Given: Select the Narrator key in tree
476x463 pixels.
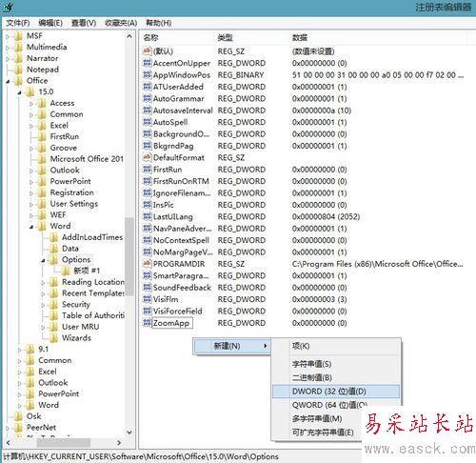Looking at the screenshot, I should pos(43,58).
